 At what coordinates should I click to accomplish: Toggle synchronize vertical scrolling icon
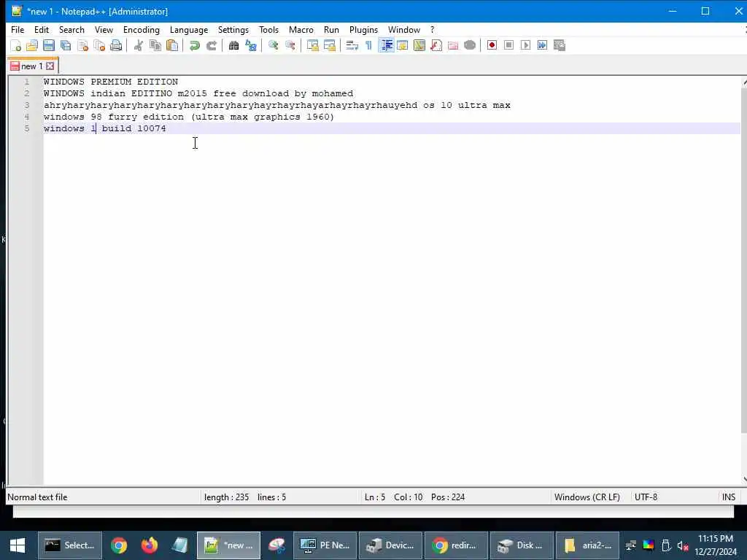tap(312, 45)
